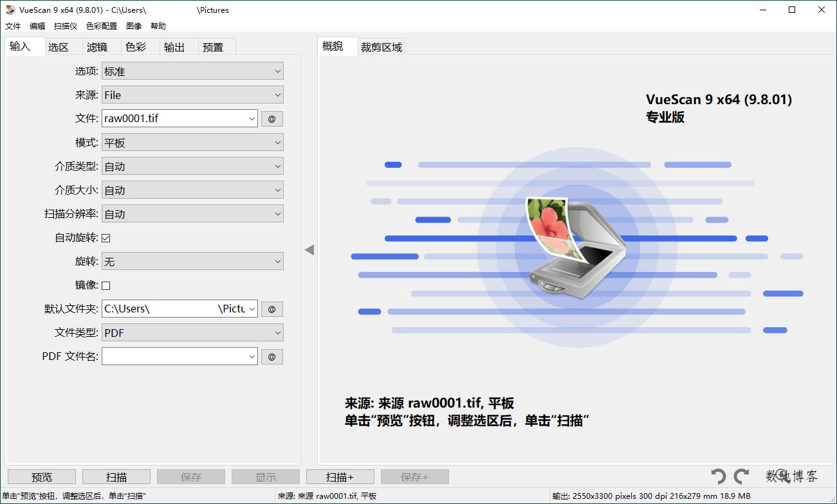
Task: Click the @ button next to 文件 field
Action: pyautogui.click(x=271, y=119)
